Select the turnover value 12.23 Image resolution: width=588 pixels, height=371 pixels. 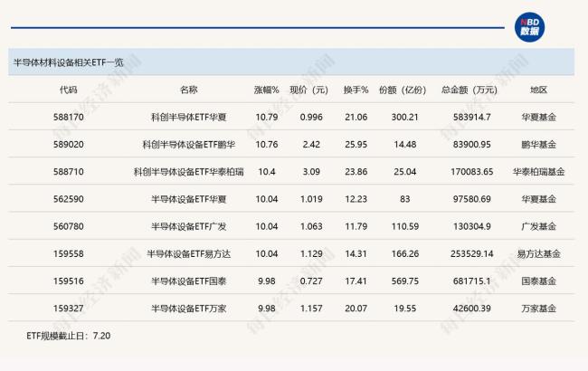pos(356,199)
